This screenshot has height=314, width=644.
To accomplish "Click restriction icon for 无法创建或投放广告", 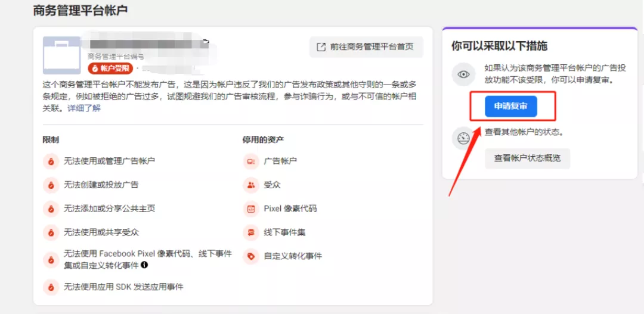I will pyautogui.click(x=51, y=185).
